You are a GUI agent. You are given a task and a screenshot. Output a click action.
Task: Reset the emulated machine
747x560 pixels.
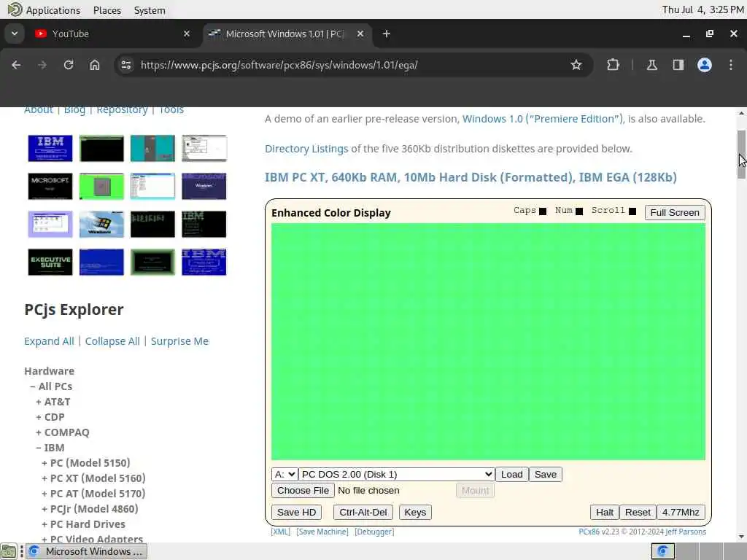pos(638,513)
